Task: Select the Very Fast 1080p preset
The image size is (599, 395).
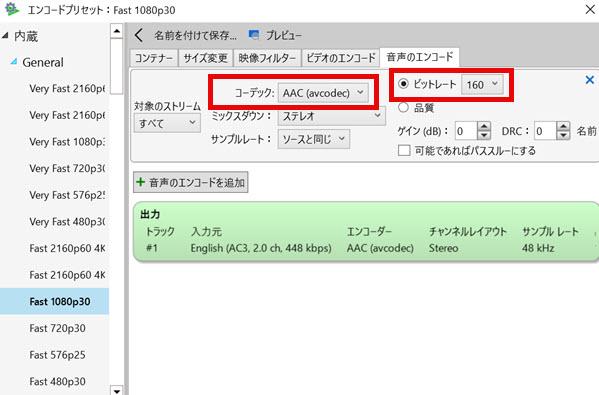Action: click(67, 142)
